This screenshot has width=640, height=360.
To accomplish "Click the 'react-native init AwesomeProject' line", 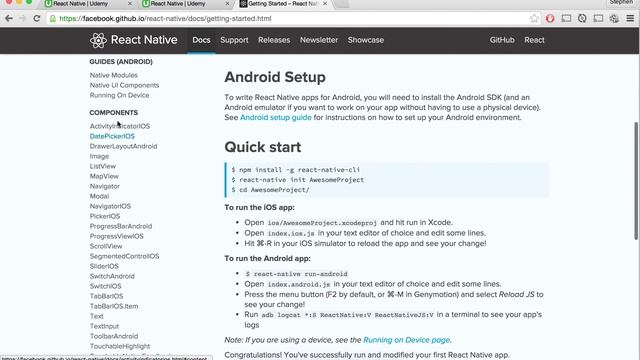I will tap(298, 180).
